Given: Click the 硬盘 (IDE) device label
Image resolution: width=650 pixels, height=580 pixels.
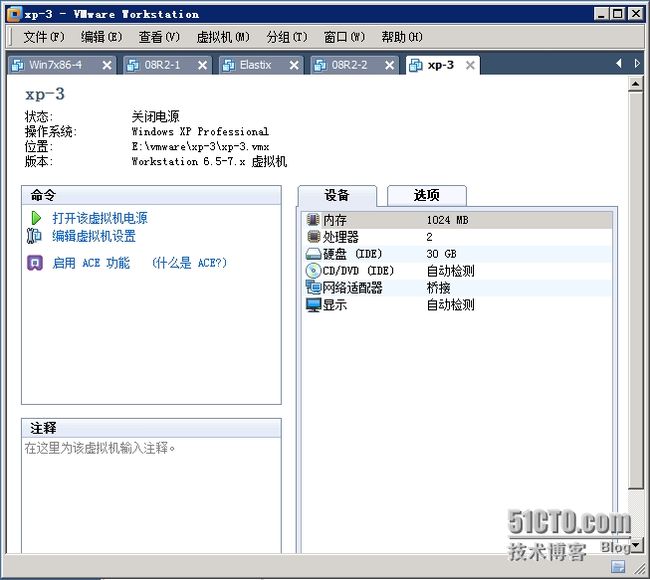Looking at the screenshot, I should coord(352,254).
